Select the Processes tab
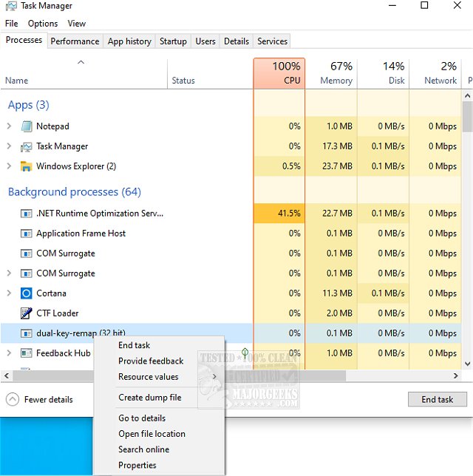Screen dimensions: 473x476 pos(24,40)
